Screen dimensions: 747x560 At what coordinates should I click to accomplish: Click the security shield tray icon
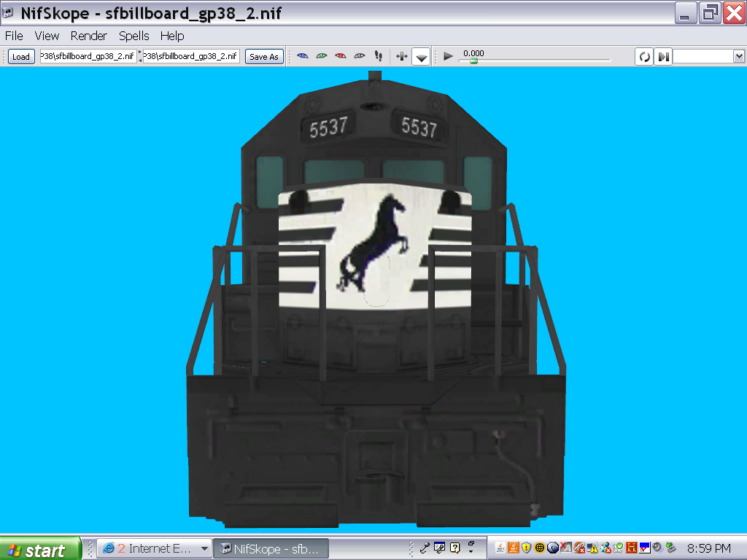click(527, 548)
